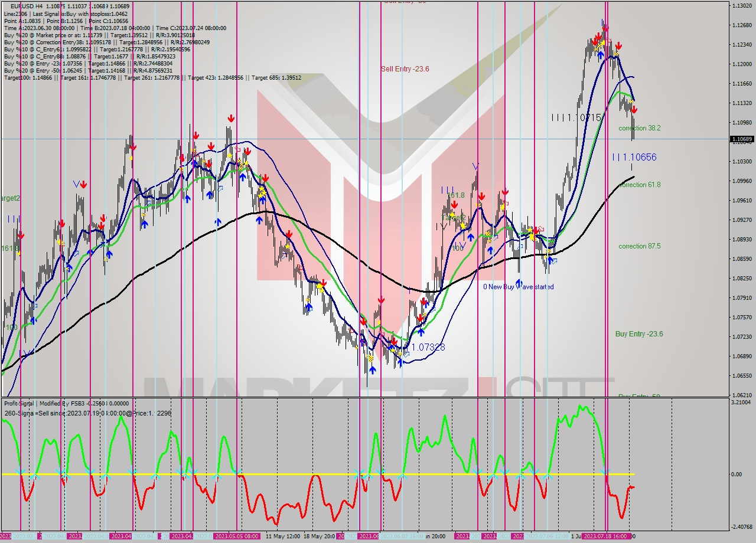Click the 1.11320 price axis value
Screen dimensions: 756x543
[x=742, y=103]
